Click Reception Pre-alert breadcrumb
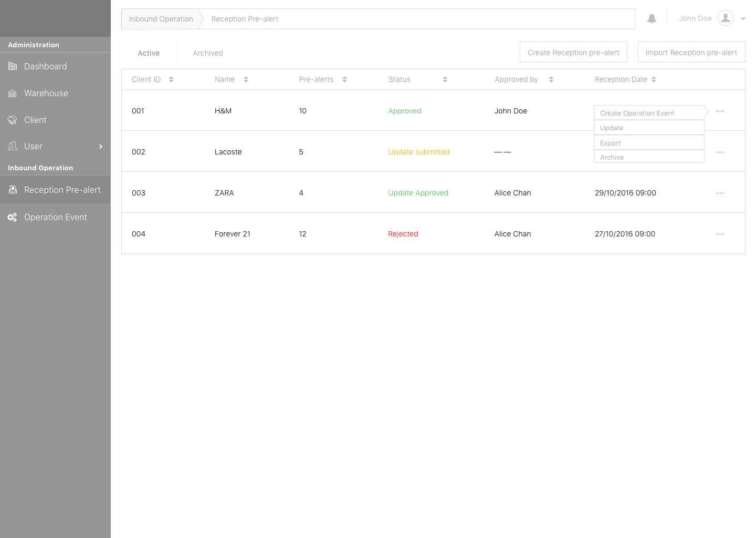Viewport: 756px width, 538px height. click(x=245, y=19)
